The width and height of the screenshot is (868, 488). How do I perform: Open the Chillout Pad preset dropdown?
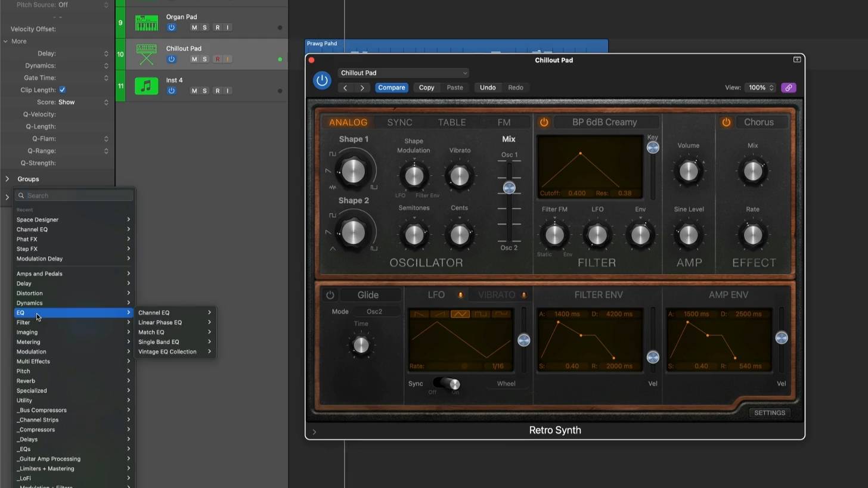(404, 73)
